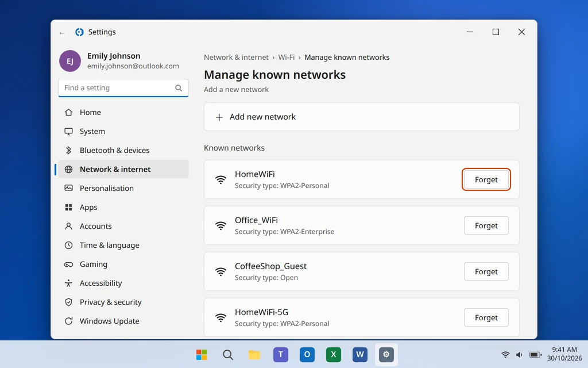
Task: Open the clock showing 9:41 AM
Action: [564, 354]
